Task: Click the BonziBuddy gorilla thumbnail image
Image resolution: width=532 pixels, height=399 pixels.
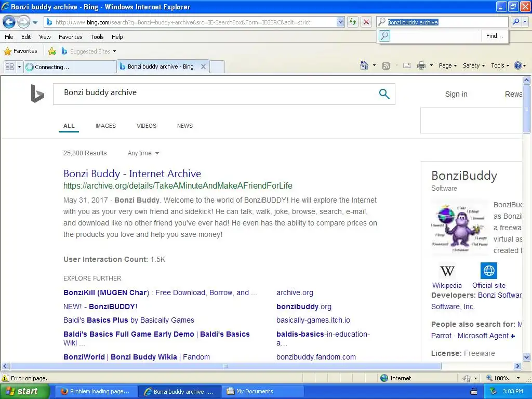Action: coord(460,228)
